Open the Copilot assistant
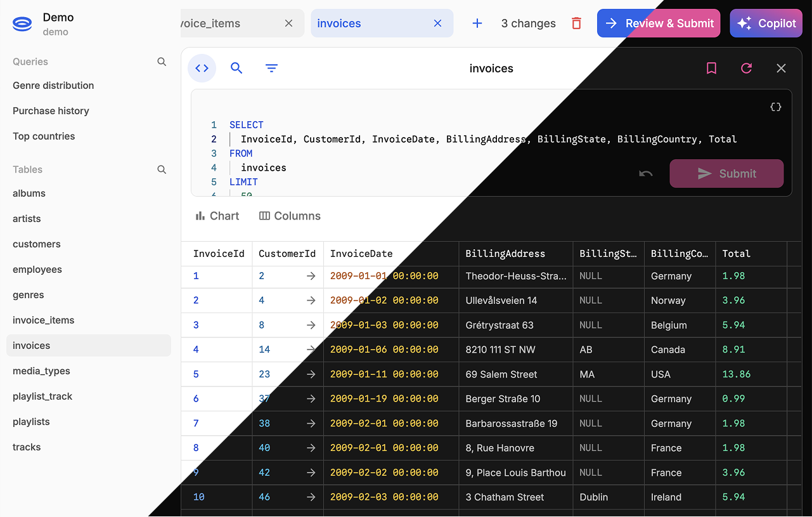Screen dimensions: 812x517 coord(766,23)
